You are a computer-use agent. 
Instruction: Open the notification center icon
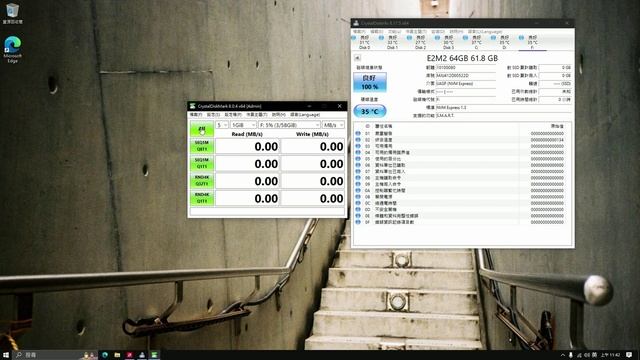pos(629,355)
